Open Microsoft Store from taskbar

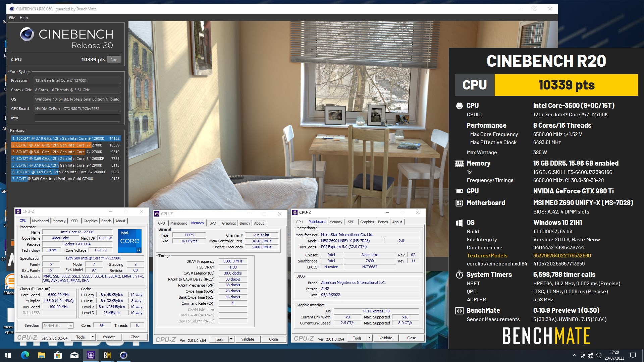58,355
